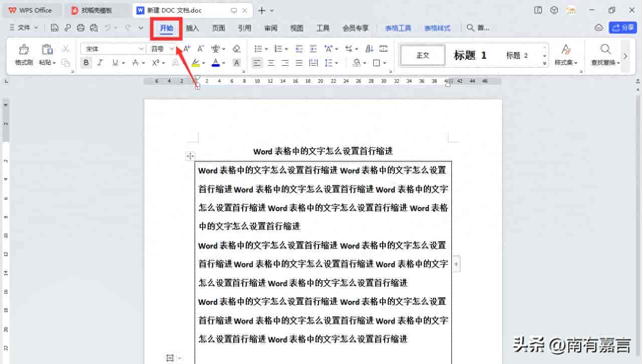This screenshot has width=642, height=364.
Task: Expand the styles gallery more arrow
Action: (545, 64)
